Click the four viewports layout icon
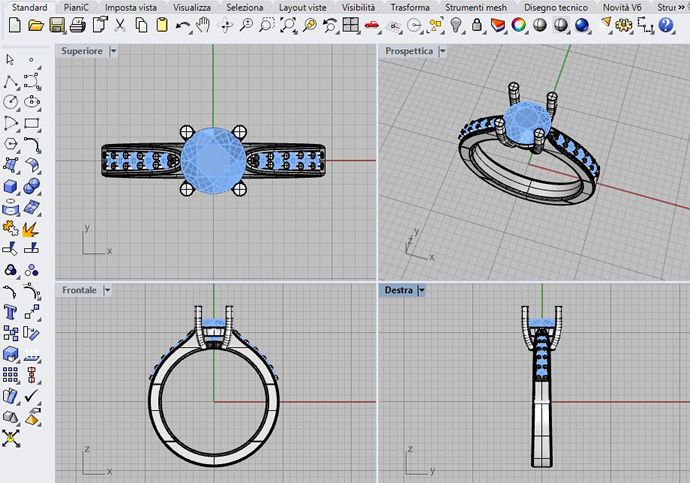 pyautogui.click(x=351, y=25)
